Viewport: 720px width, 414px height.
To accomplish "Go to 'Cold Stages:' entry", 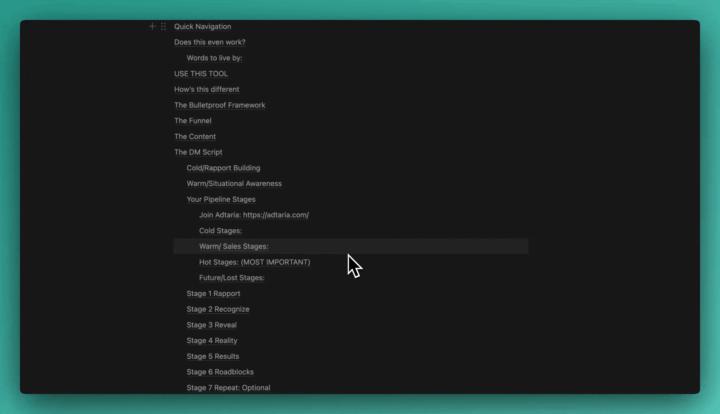I will [220, 230].
